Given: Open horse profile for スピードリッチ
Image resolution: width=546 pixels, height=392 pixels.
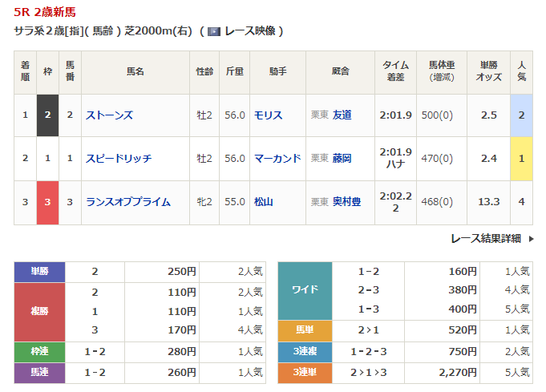Looking at the screenshot, I should [x=119, y=159].
